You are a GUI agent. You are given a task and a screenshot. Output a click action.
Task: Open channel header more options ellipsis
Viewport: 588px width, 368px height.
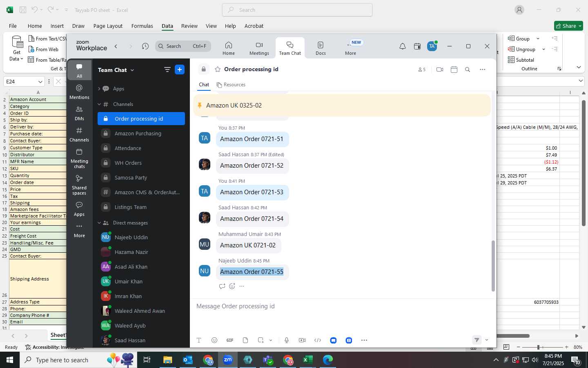tap(483, 70)
